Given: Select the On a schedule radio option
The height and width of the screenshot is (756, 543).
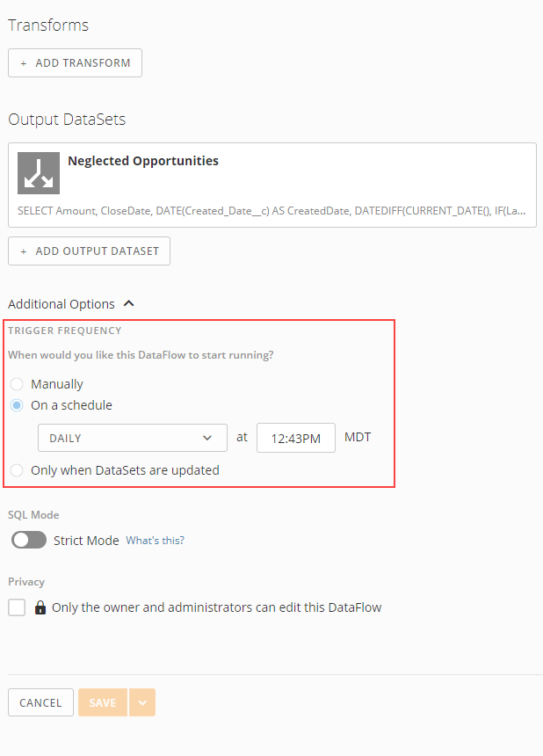Looking at the screenshot, I should click(x=17, y=405).
